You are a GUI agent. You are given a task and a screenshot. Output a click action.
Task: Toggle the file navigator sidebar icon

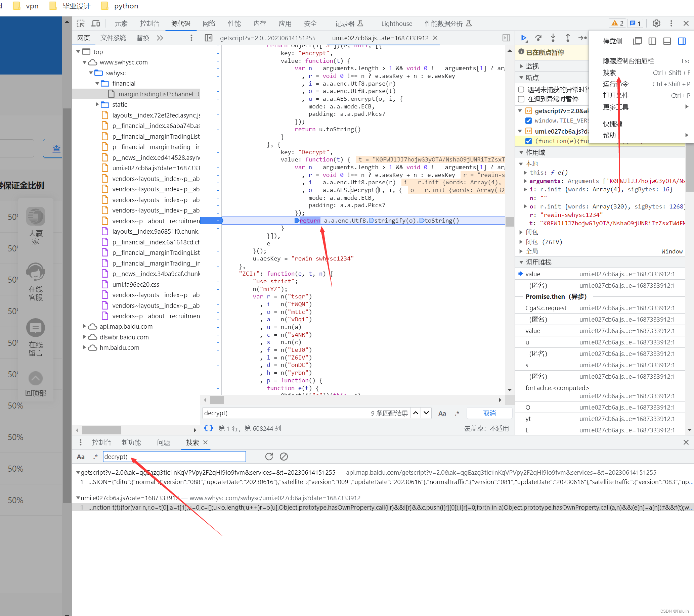pyautogui.click(x=209, y=38)
